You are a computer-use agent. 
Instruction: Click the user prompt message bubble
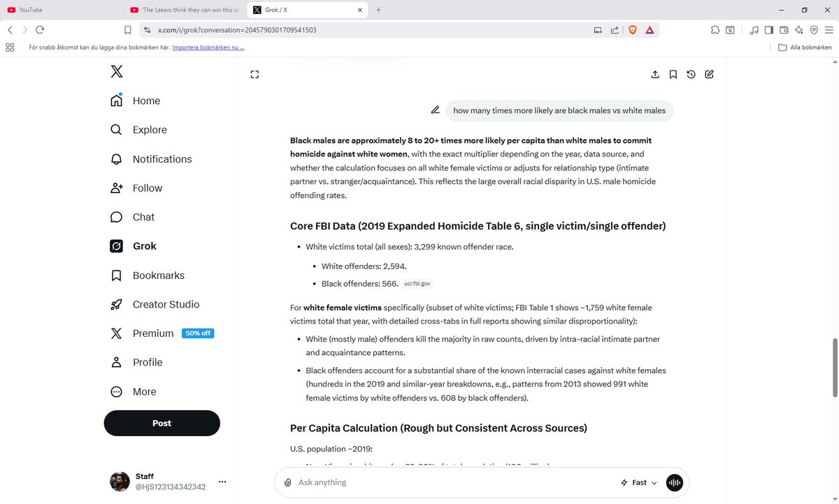pos(559,110)
